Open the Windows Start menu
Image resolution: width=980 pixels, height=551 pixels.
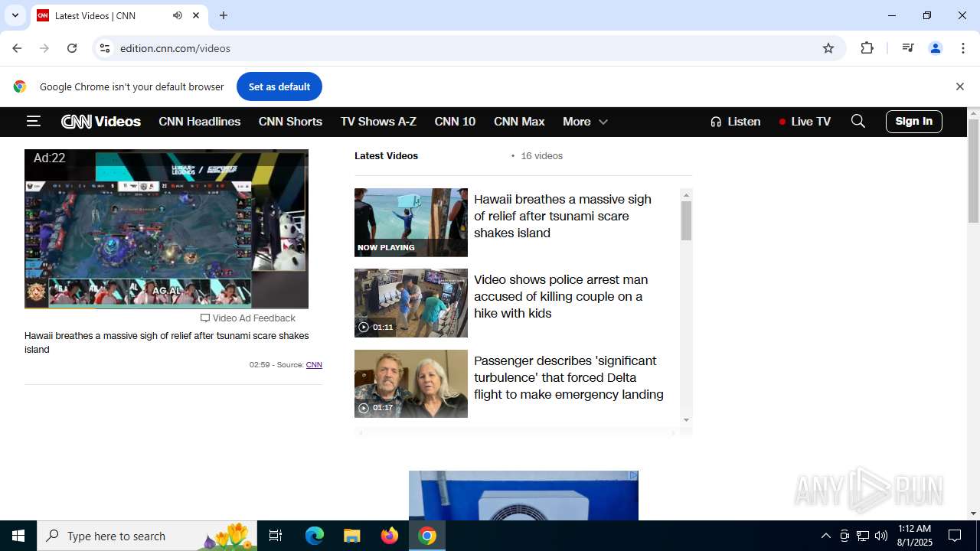(x=18, y=536)
